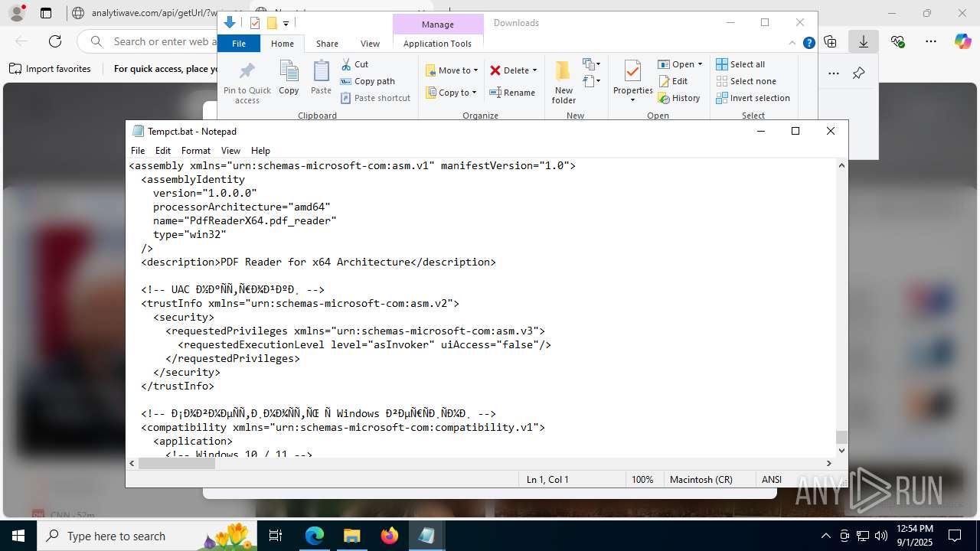Image resolution: width=980 pixels, height=551 pixels.
Task: Click Import favorites link
Action: (50, 69)
